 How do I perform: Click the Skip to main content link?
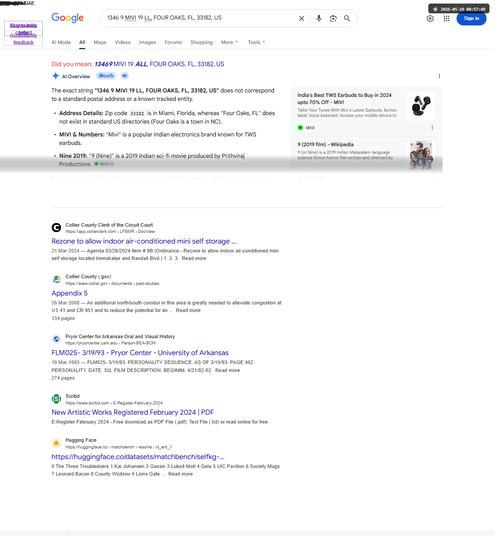coord(23,26)
